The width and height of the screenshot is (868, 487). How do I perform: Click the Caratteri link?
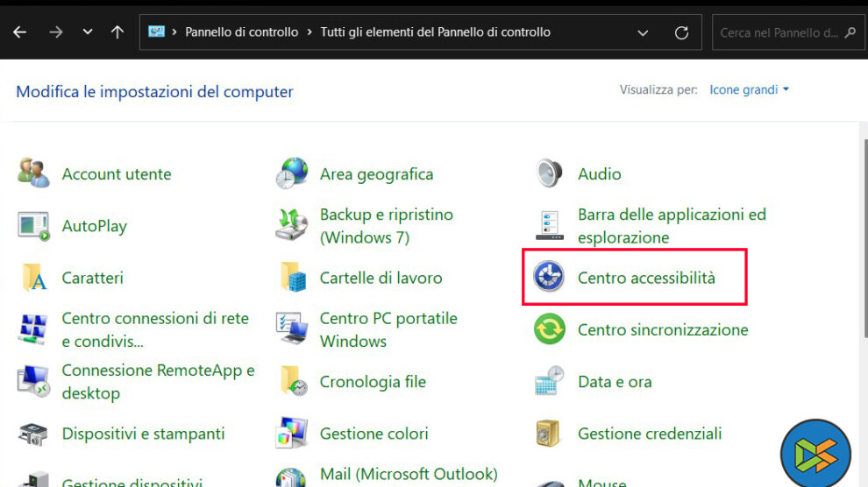[x=92, y=278]
